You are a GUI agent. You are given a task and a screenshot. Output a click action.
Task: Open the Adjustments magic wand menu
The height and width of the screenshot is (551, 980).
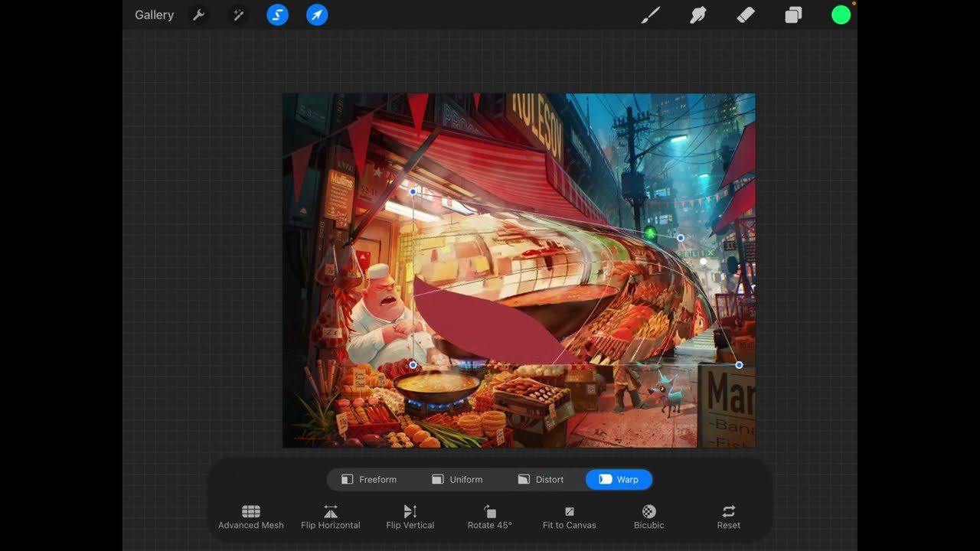(238, 15)
